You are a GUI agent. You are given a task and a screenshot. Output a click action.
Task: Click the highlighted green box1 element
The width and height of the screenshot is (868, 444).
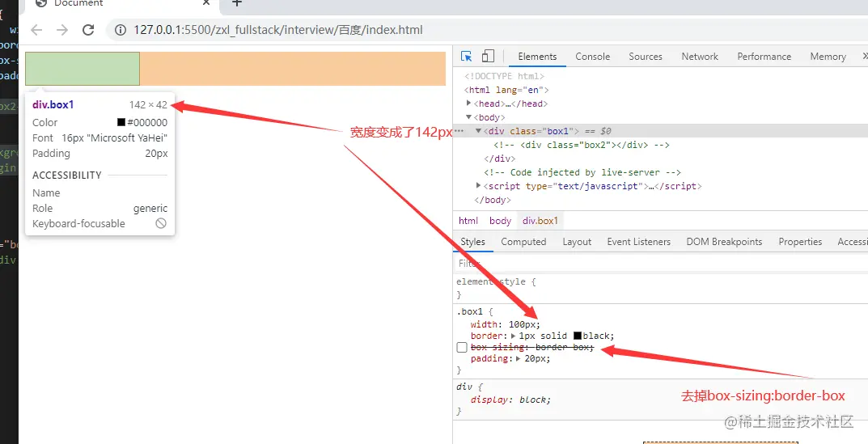coord(83,69)
